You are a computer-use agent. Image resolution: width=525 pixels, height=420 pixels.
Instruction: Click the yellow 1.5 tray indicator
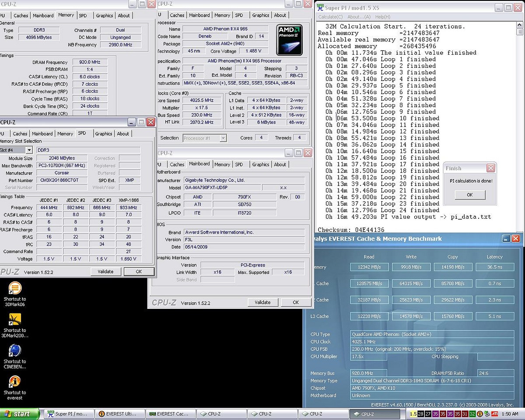click(413, 413)
